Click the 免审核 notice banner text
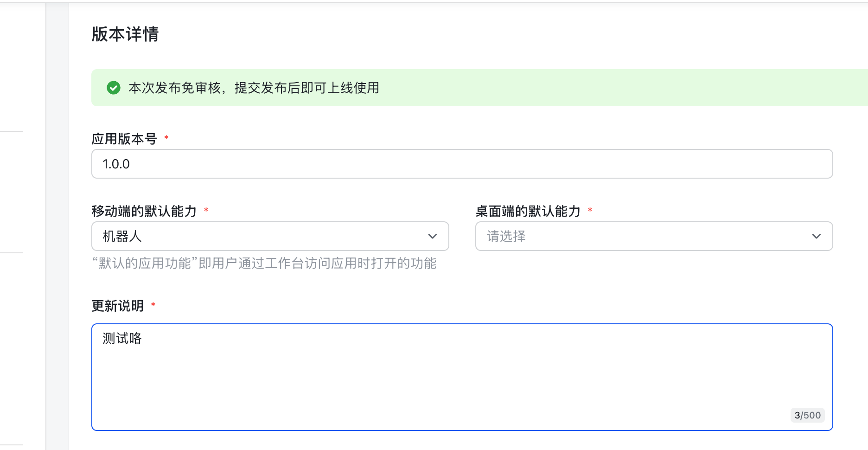Image resolution: width=868 pixels, height=450 pixels. pyautogui.click(x=254, y=88)
